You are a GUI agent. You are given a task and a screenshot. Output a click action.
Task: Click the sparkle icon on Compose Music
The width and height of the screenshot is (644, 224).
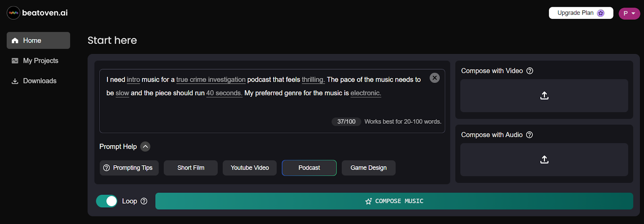coord(368,201)
